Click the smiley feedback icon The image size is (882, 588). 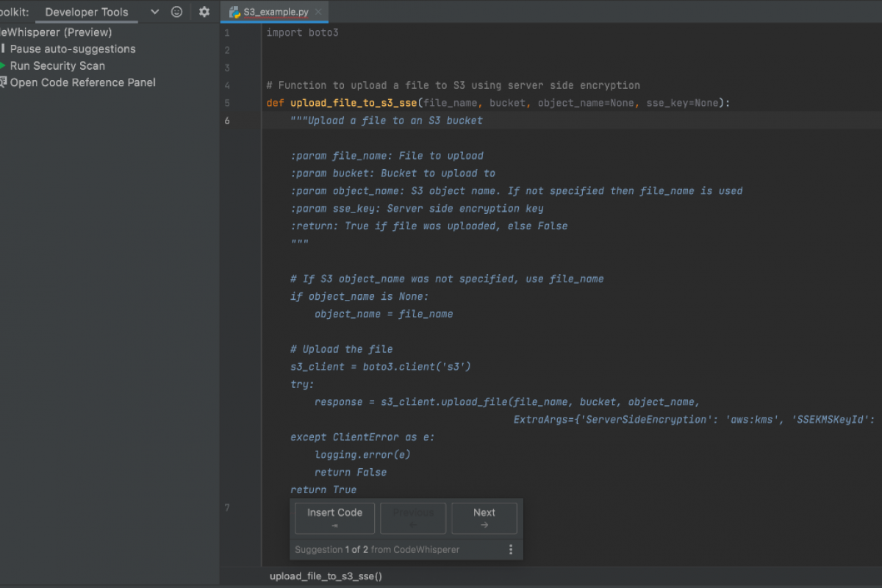(177, 12)
